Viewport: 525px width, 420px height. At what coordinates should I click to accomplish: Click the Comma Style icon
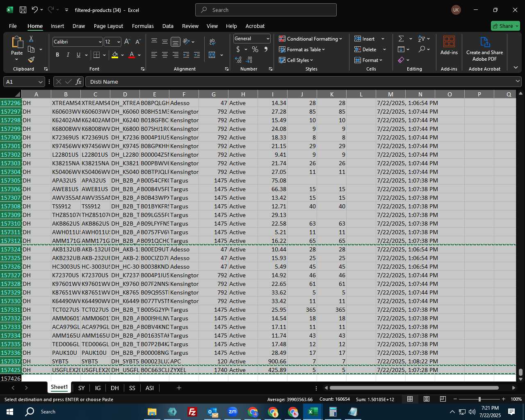coord(266,49)
